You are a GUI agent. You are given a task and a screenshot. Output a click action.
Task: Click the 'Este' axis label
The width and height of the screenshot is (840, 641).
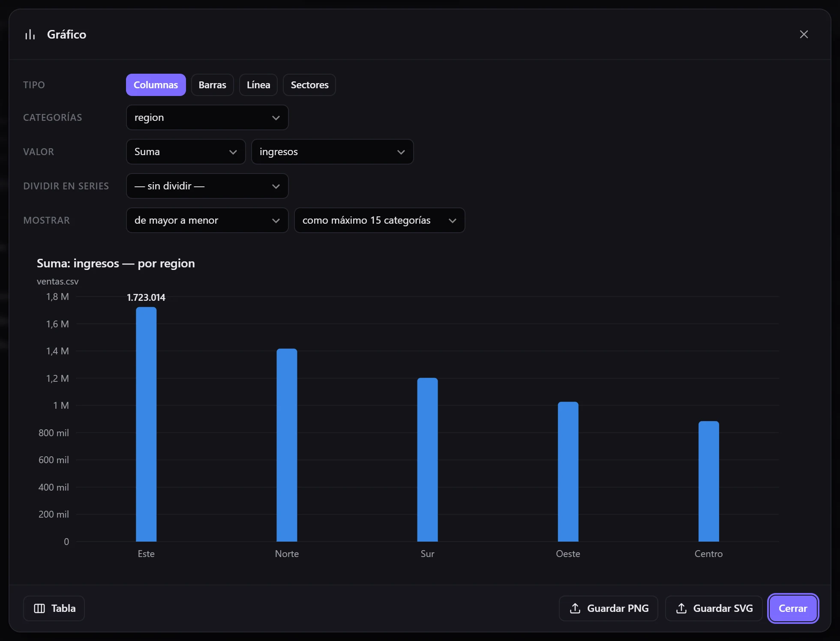click(146, 554)
